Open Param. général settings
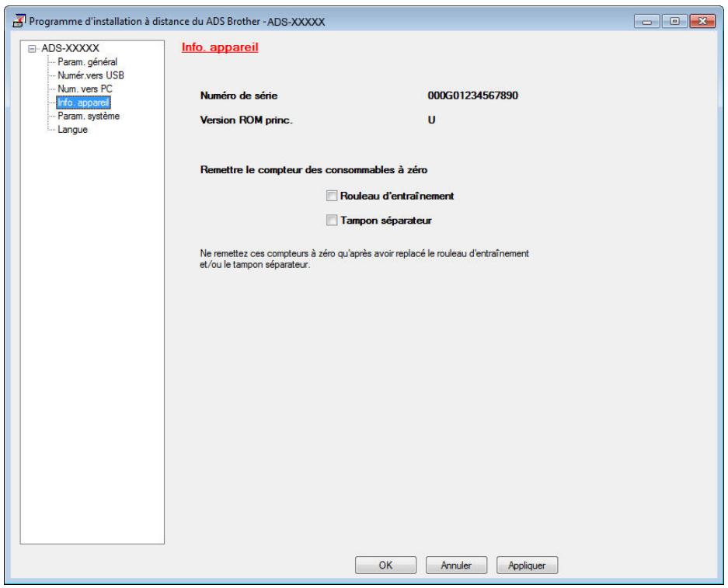 (87, 61)
